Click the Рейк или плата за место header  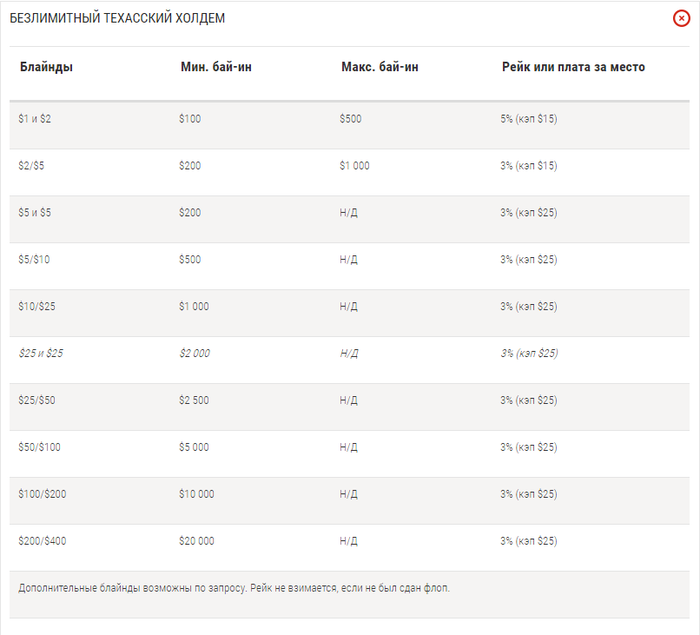(x=573, y=67)
